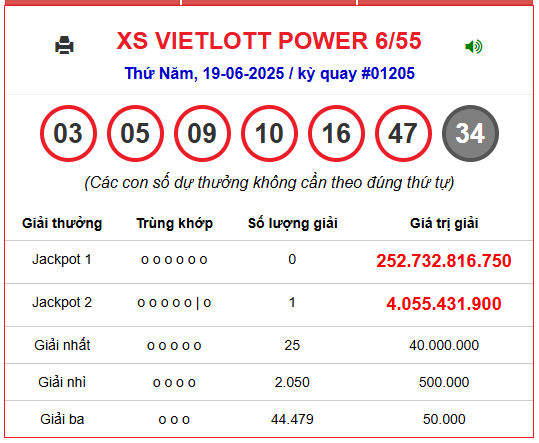Click the green speaker audio icon
539x443 pixels.
pyautogui.click(x=474, y=46)
